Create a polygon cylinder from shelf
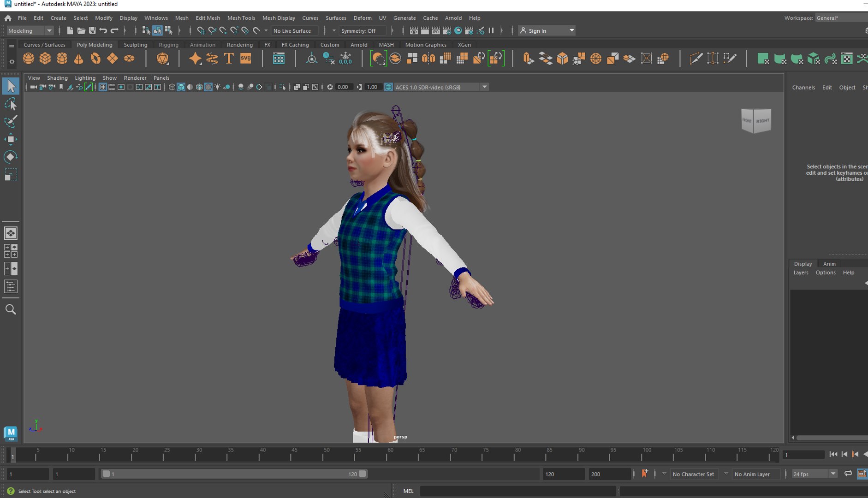 pyautogui.click(x=62, y=59)
